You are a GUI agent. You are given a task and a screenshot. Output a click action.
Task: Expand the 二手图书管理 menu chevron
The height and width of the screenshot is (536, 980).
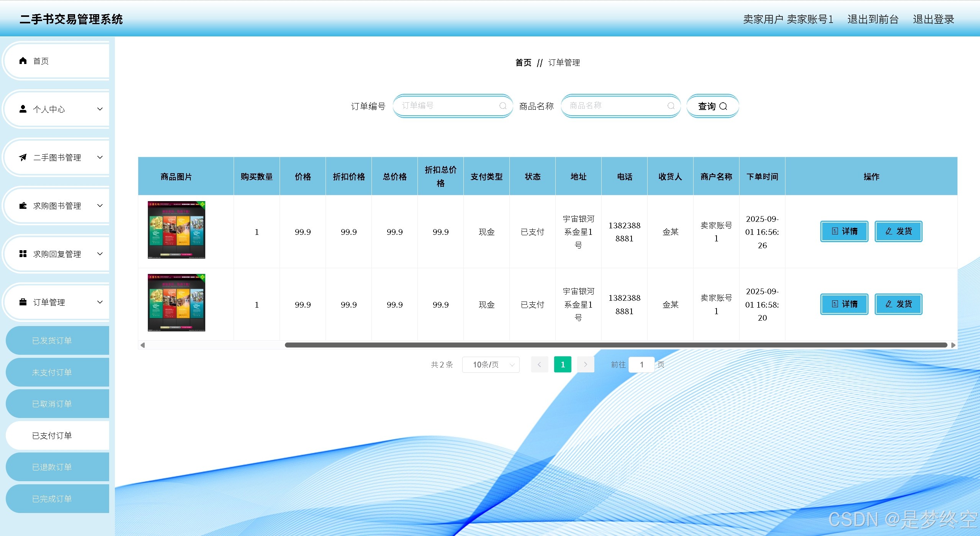(x=100, y=157)
